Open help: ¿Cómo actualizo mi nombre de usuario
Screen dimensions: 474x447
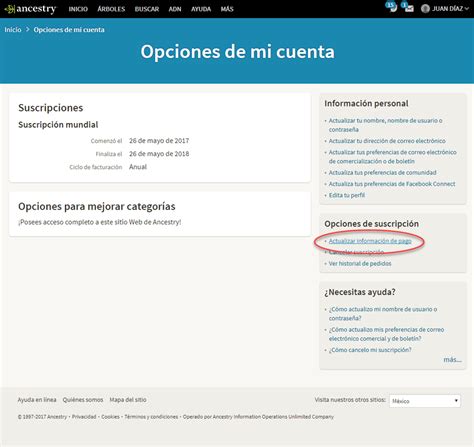click(x=383, y=314)
